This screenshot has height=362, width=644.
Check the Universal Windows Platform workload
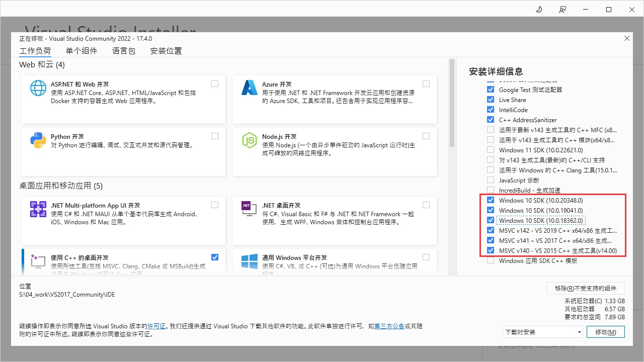click(426, 257)
